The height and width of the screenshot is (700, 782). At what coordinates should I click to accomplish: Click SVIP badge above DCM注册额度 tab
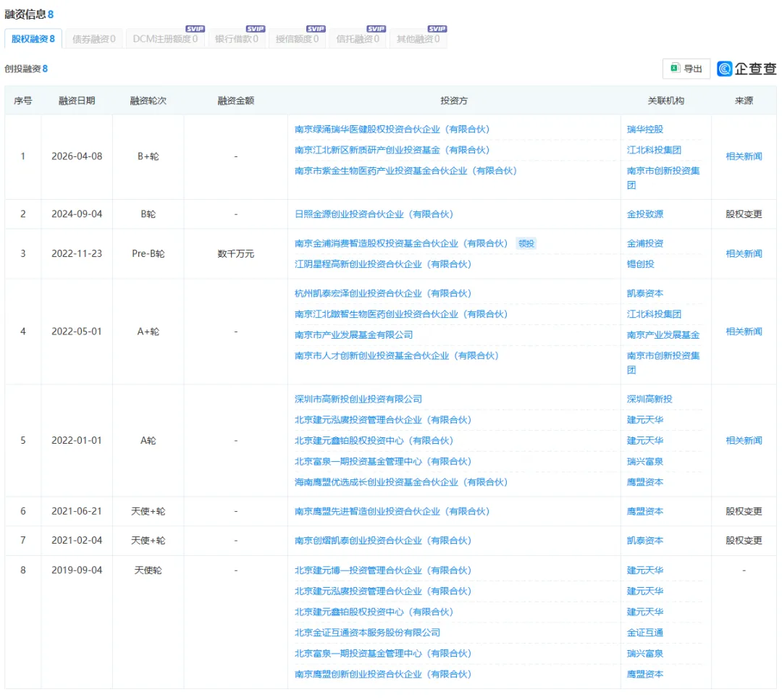click(195, 29)
